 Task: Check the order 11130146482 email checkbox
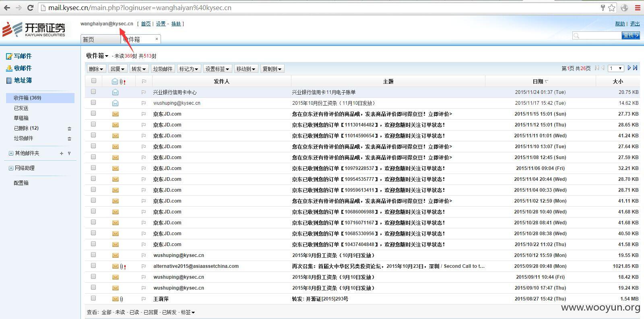pyautogui.click(x=93, y=124)
